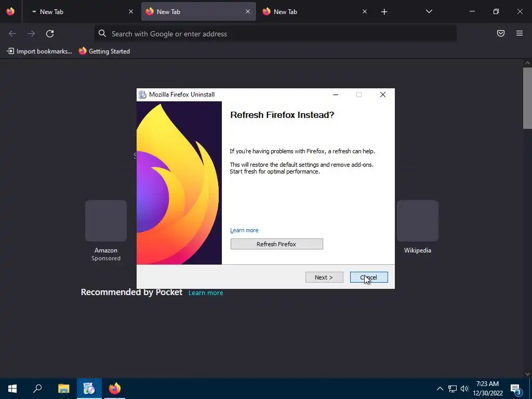Open the Firefox hamburger application menu
The width and height of the screenshot is (532, 399).
point(520,33)
